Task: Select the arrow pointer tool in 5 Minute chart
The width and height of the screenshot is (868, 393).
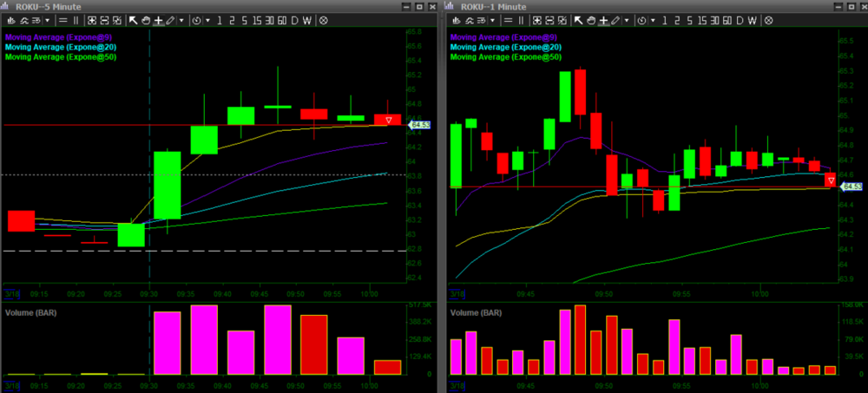Action: tap(133, 19)
